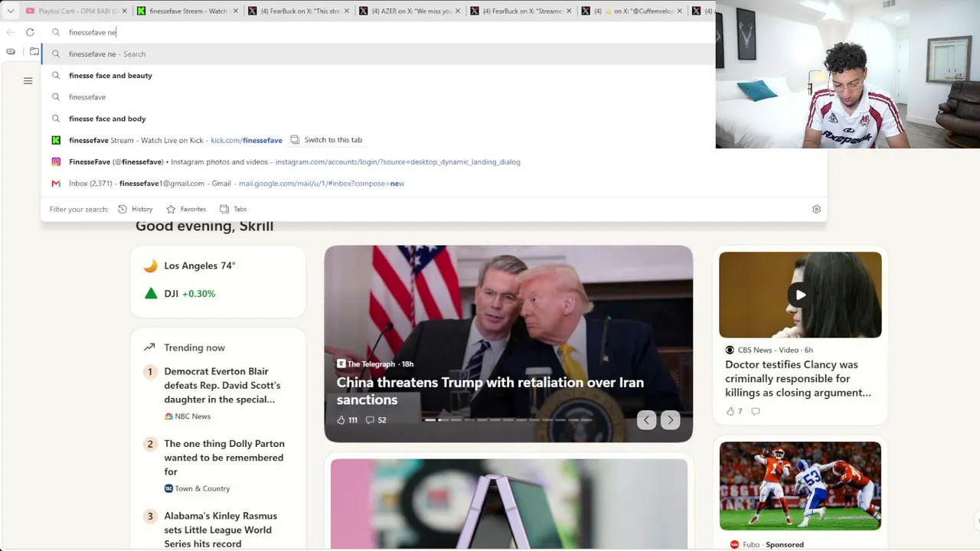This screenshot has height=551, width=980.
Task: Switch to the AZER on X tab
Action: pos(409,11)
